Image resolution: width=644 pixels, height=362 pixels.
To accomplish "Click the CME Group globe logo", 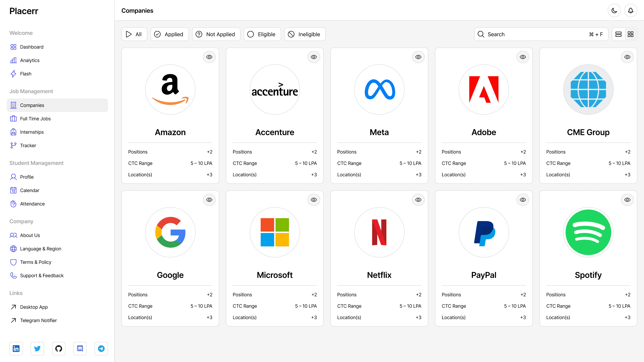I will (588, 89).
